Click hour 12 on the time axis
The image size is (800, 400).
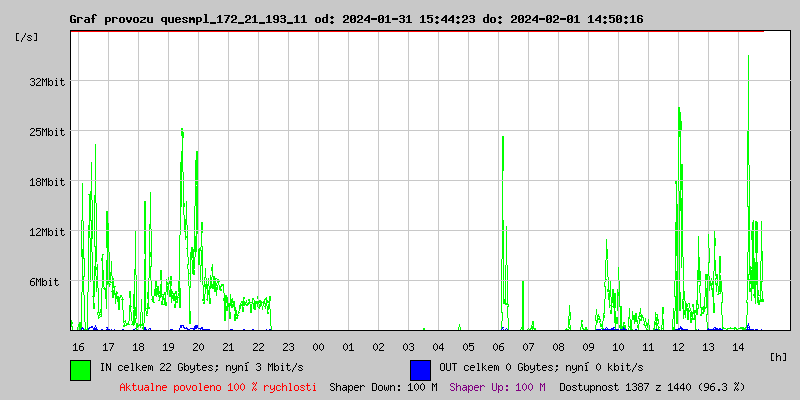[x=678, y=347]
